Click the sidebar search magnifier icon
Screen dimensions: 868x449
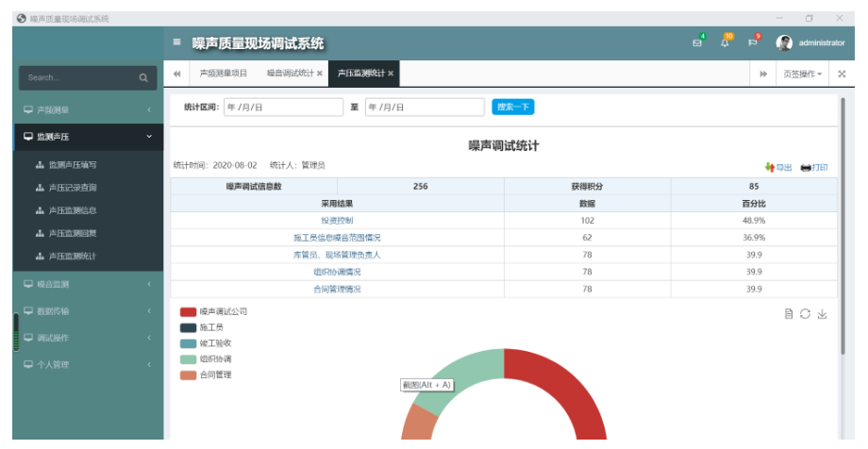tap(143, 78)
